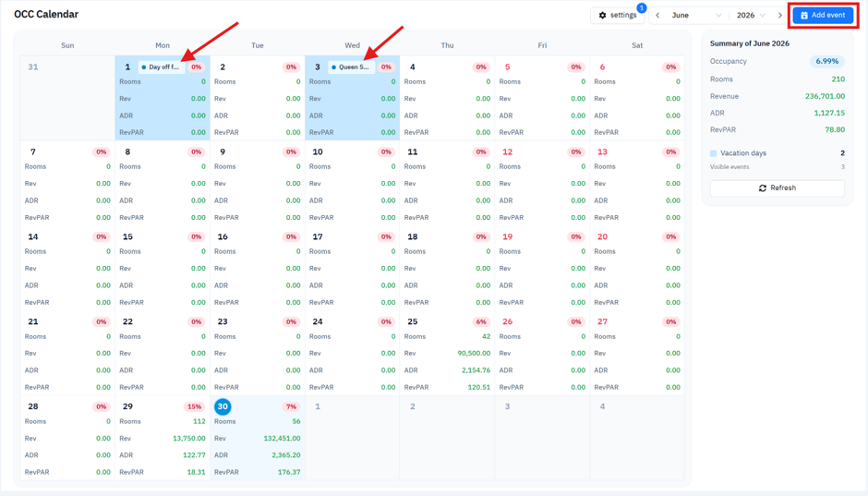The height and width of the screenshot is (496, 868).
Task: Click the Wed column header
Action: pos(352,45)
